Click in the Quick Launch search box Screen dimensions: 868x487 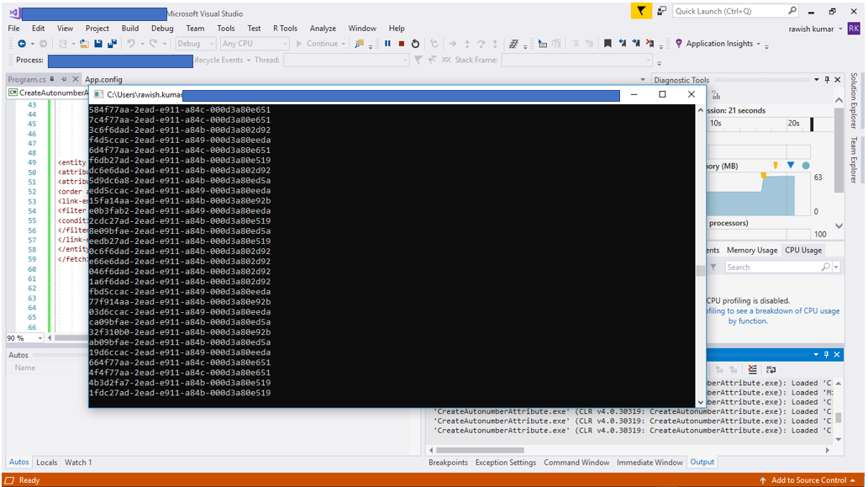click(729, 11)
